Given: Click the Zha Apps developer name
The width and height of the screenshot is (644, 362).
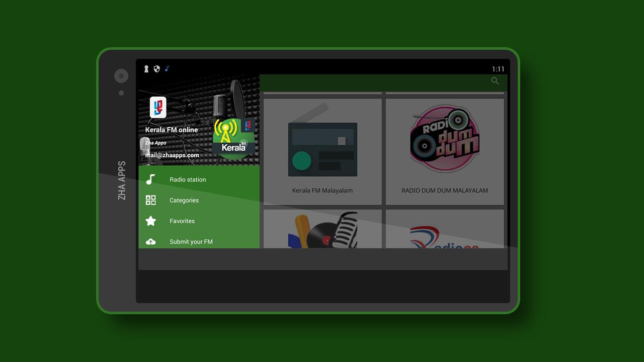Looking at the screenshot, I should (x=155, y=143).
